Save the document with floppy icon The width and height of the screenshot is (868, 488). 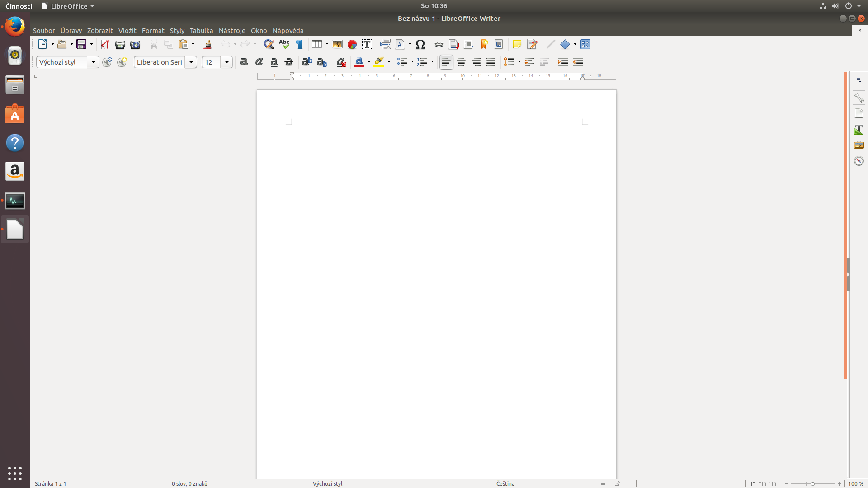(x=81, y=44)
